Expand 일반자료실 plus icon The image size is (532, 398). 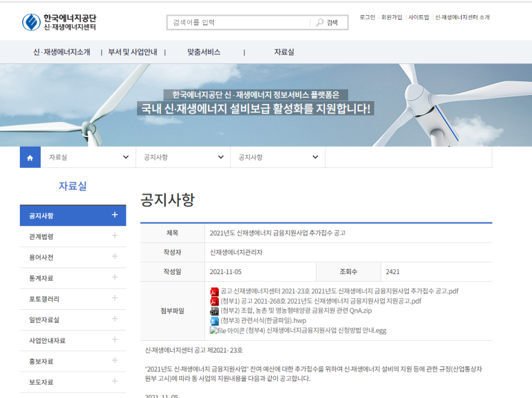click(x=115, y=319)
